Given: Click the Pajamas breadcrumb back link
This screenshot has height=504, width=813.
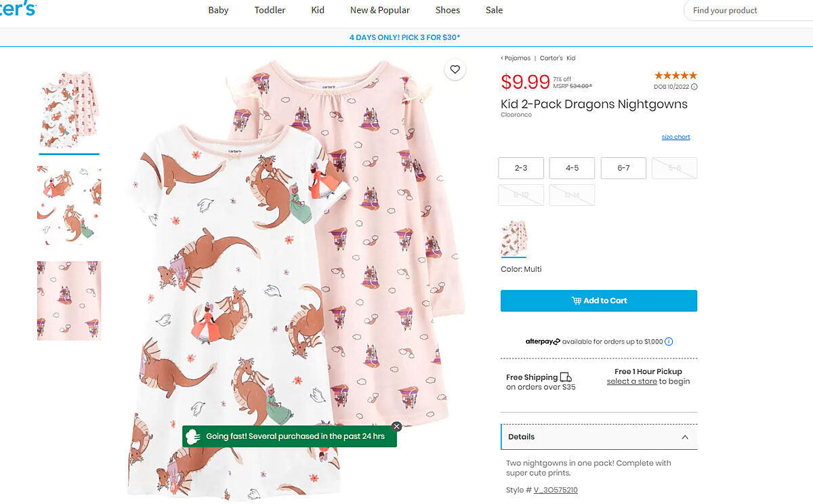Looking at the screenshot, I should point(516,58).
